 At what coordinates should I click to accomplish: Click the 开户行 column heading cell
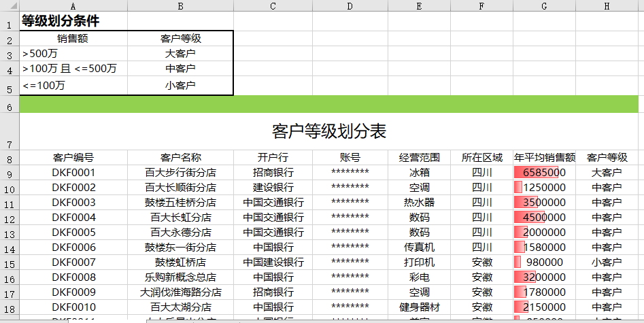[273, 158]
